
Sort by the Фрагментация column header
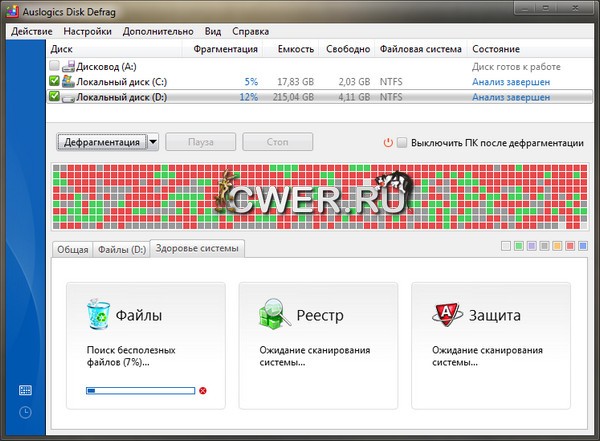pyautogui.click(x=225, y=49)
